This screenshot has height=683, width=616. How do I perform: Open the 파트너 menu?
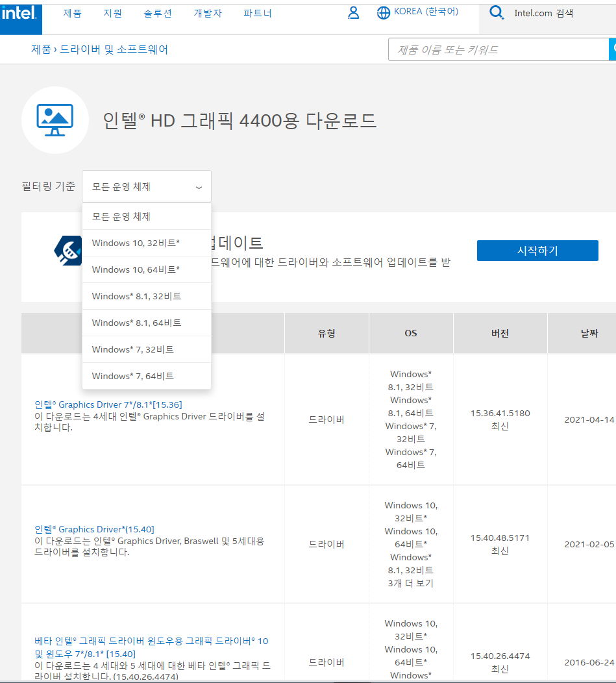tap(258, 13)
